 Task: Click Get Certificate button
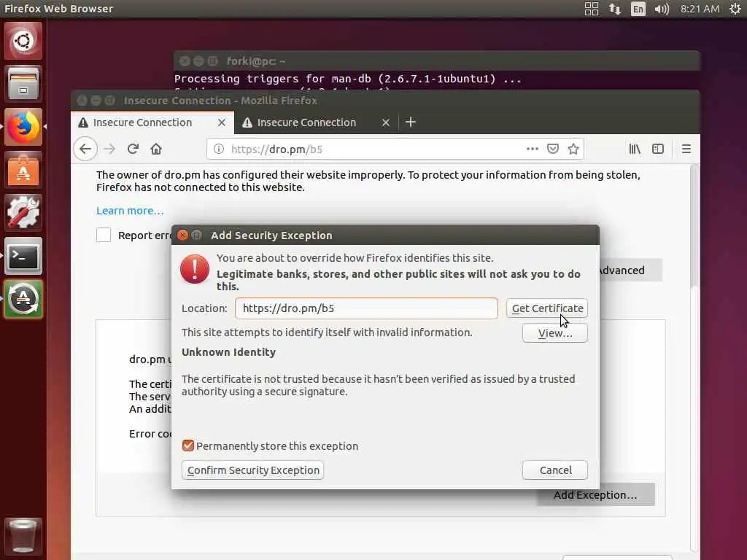point(547,308)
